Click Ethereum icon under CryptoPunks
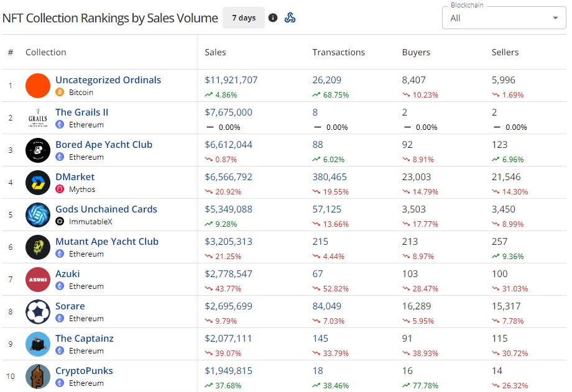The height and width of the screenshot is (392, 572). pos(60,383)
